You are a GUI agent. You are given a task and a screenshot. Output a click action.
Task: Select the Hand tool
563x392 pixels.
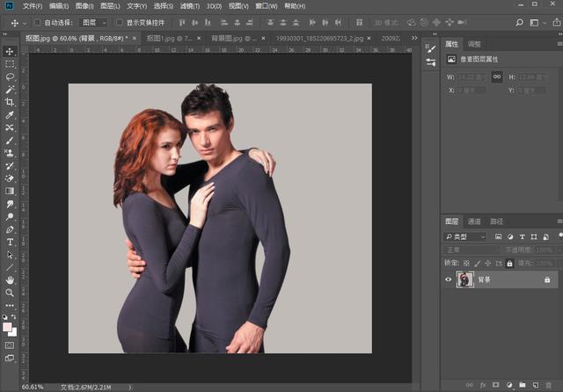click(x=10, y=279)
